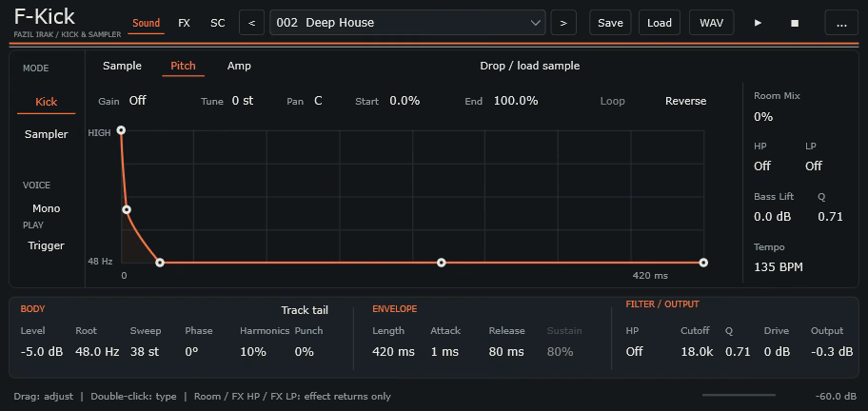Click the Drive 0 dB value
868x411 pixels.
click(x=777, y=352)
